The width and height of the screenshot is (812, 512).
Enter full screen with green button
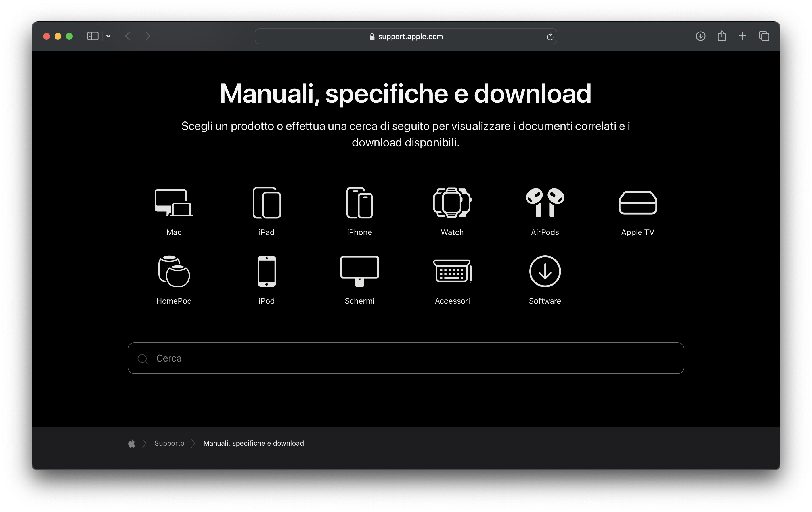(69, 36)
